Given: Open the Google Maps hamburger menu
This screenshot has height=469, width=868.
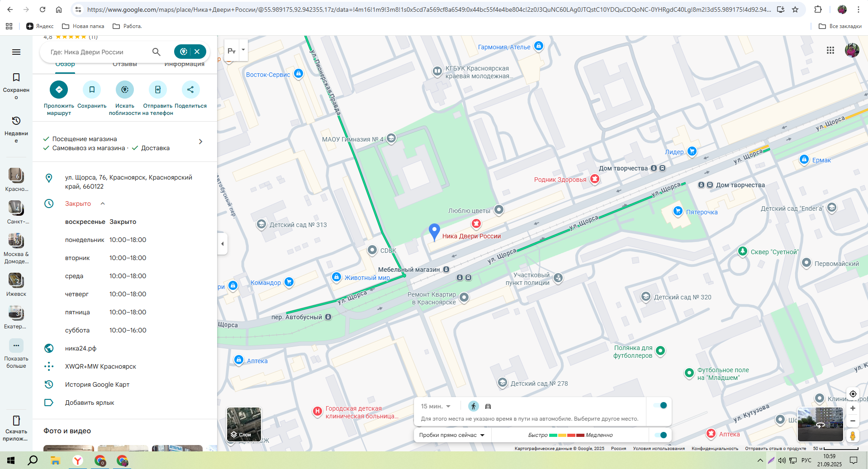Looking at the screenshot, I should (x=16, y=52).
